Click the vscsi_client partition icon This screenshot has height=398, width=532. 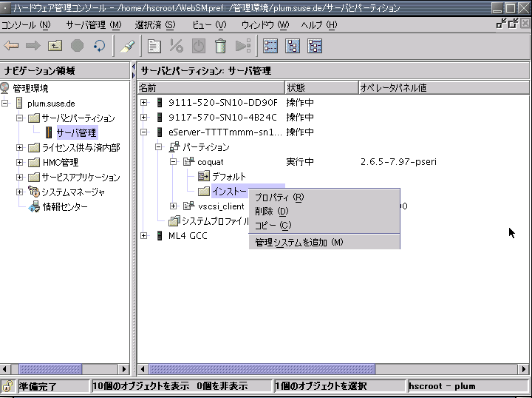tap(188, 206)
